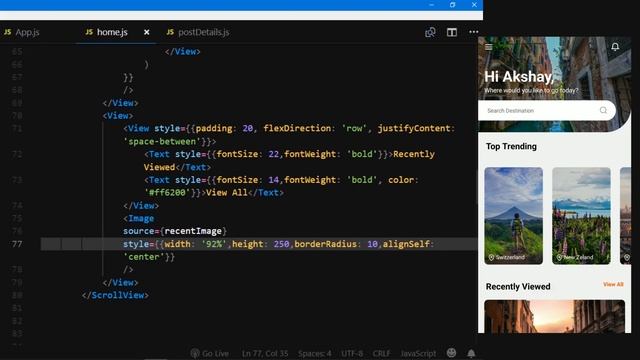Close the home.js tab

(147, 32)
